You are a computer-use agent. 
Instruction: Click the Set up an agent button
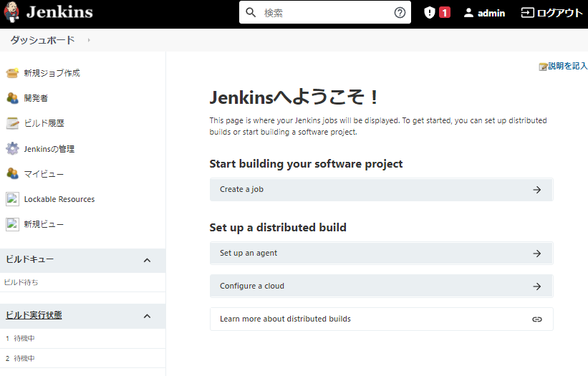tap(381, 253)
